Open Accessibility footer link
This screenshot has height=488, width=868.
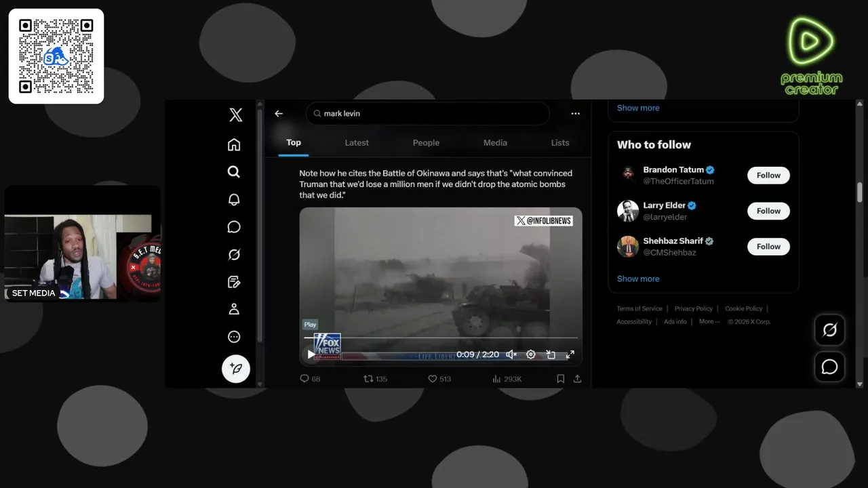634,322
